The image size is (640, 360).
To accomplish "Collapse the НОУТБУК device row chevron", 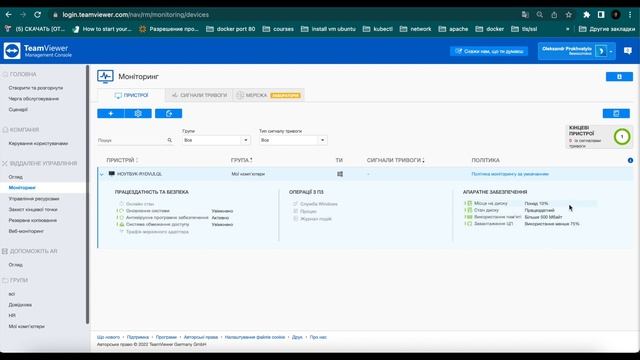I will point(102,174).
